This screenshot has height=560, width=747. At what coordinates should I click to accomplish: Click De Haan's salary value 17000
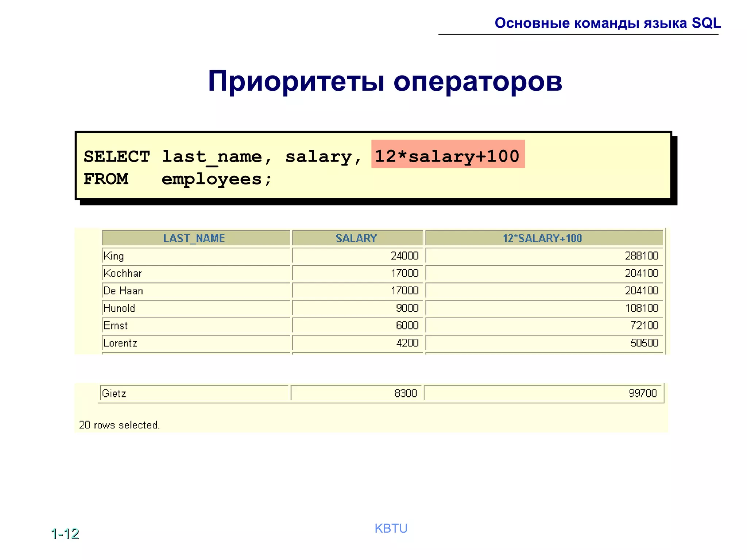405,291
